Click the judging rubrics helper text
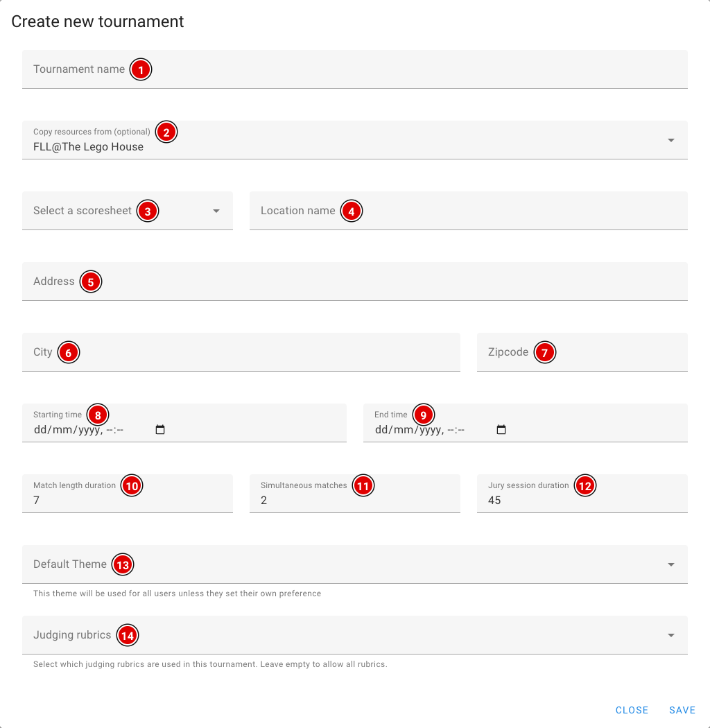The height and width of the screenshot is (728, 710). coord(210,664)
